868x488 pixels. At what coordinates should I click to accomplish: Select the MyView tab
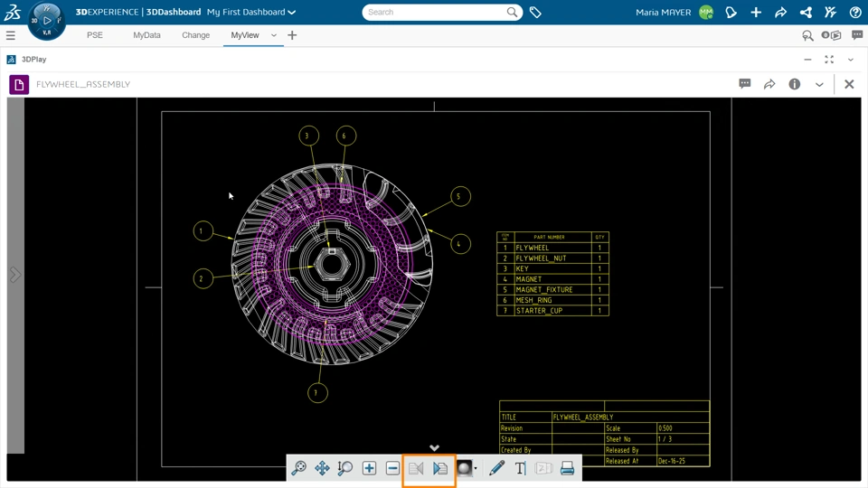coord(245,35)
